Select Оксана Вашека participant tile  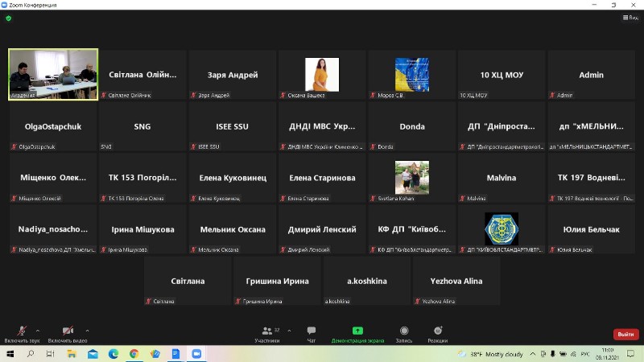pyautogui.click(x=321, y=75)
